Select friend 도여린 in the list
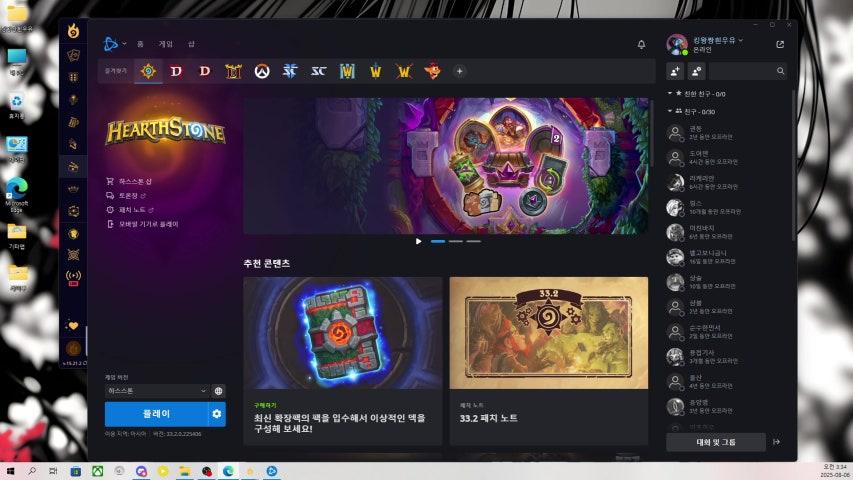The height and width of the screenshot is (480, 853). [727, 158]
